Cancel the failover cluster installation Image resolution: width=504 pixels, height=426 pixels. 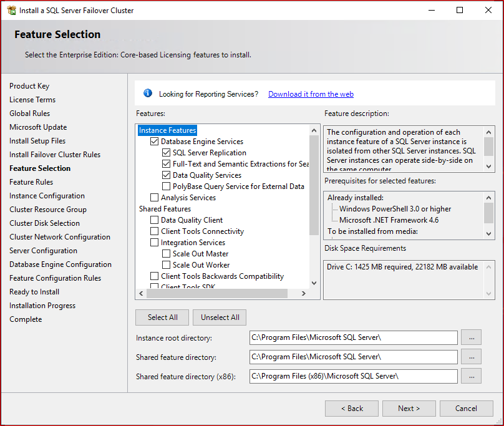[x=466, y=409]
